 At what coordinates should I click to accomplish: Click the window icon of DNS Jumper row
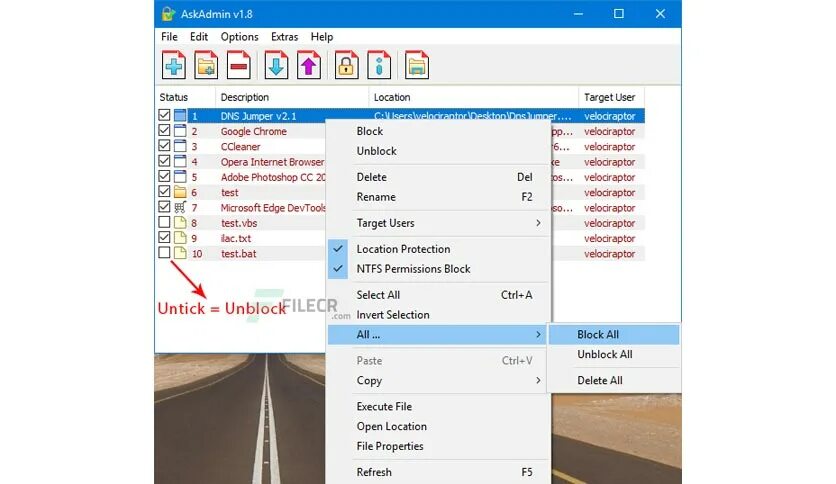(180, 116)
